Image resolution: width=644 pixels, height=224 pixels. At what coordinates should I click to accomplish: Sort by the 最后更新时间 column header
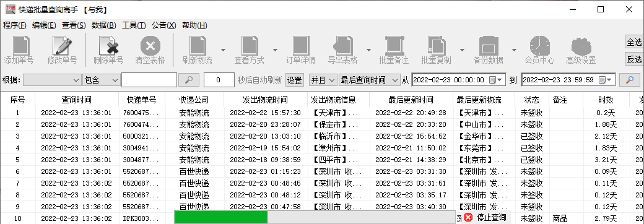tap(411, 100)
